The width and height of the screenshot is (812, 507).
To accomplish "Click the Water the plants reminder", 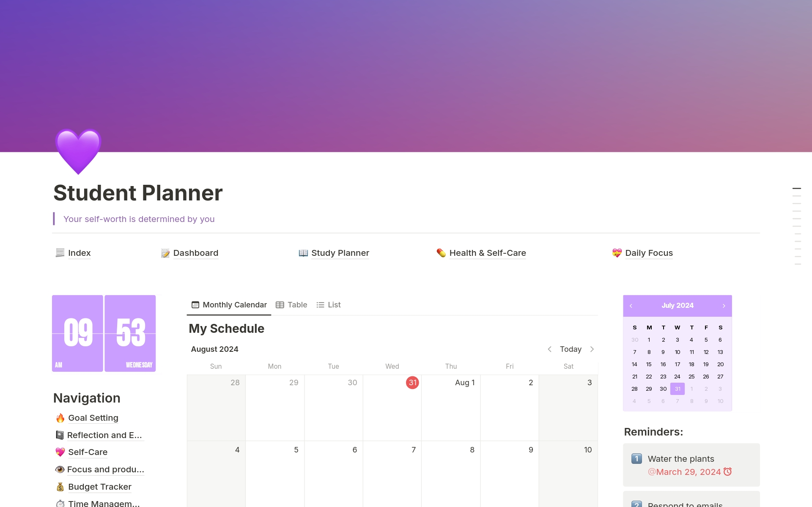I will tap(681, 458).
